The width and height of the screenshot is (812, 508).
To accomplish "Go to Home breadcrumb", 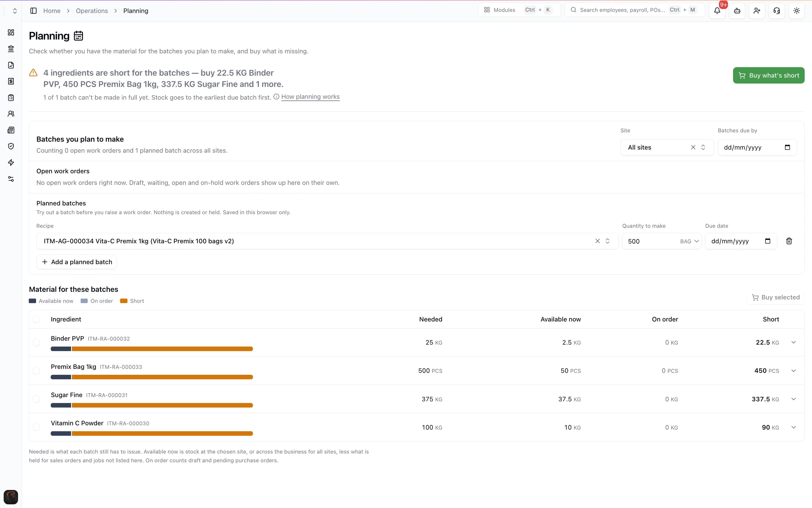I will tap(52, 11).
